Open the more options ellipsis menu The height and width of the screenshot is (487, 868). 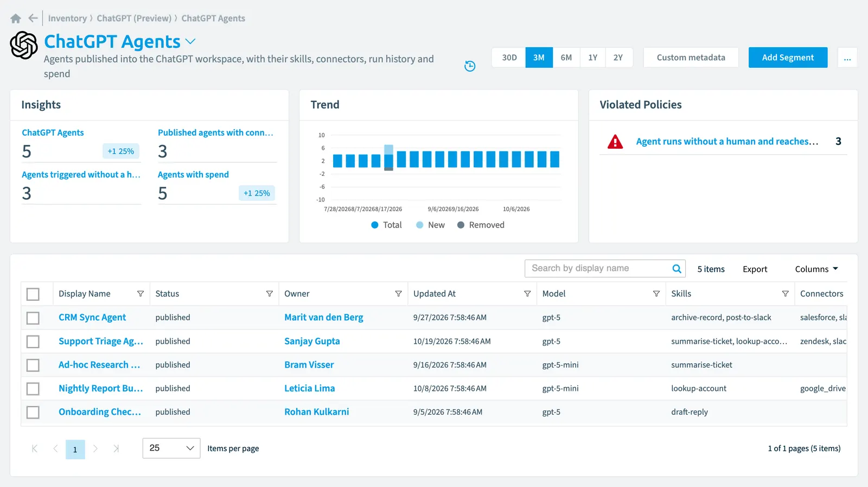(847, 58)
